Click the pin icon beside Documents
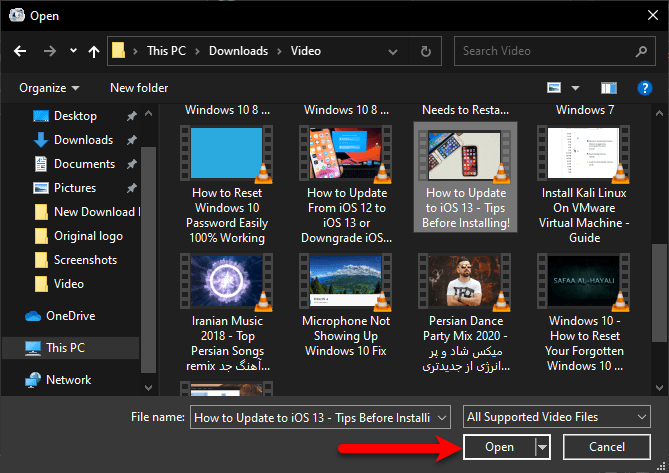669x473 pixels. (132, 164)
